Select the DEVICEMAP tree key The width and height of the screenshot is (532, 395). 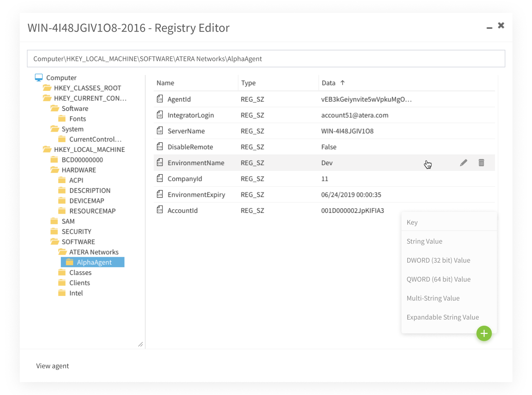click(87, 201)
